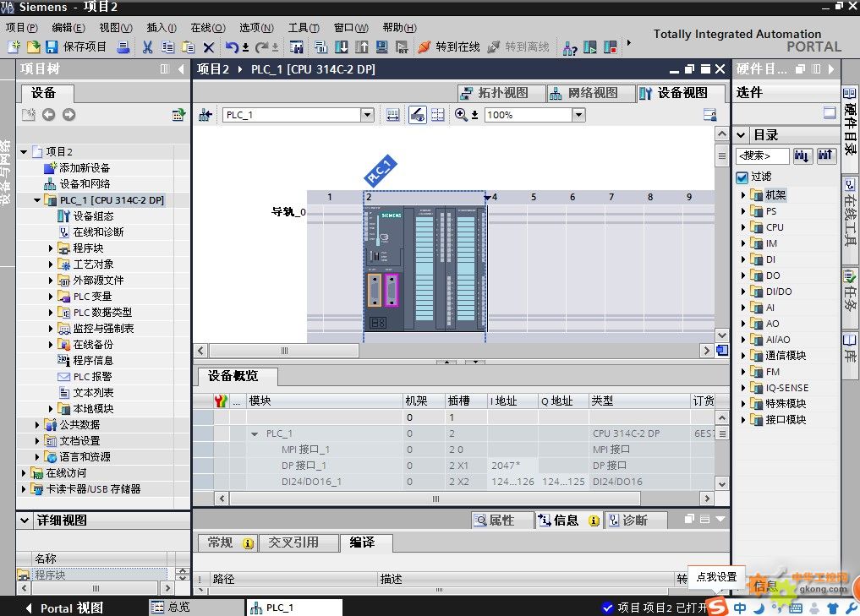Click the new project icon in the toolbar

pyautogui.click(x=14, y=47)
